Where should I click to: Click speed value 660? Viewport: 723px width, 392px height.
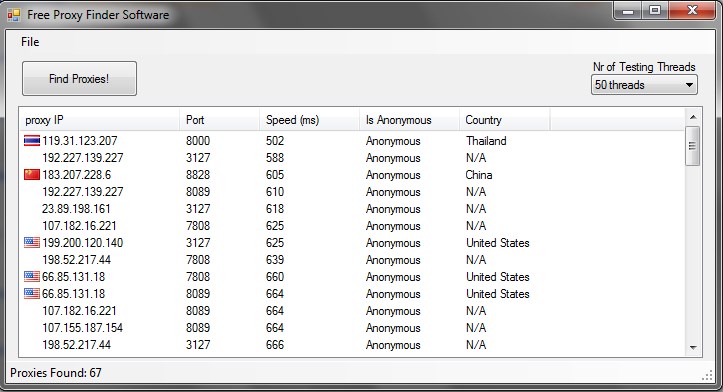[x=275, y=277]
